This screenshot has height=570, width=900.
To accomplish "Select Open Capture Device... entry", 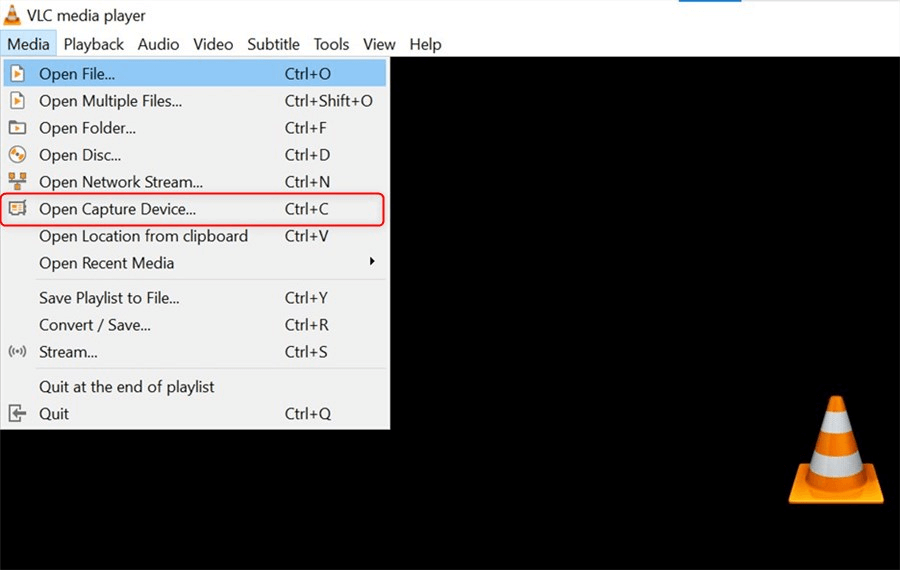I will pos(195,208).
